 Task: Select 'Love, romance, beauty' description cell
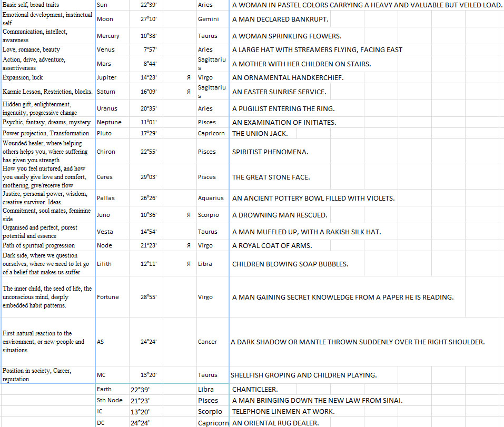point(48,49)
